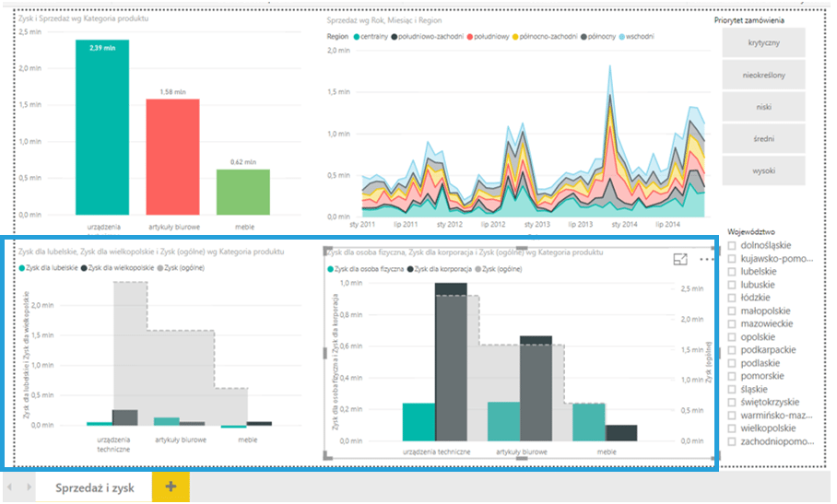Add a new report page

(x=170, y=486)
